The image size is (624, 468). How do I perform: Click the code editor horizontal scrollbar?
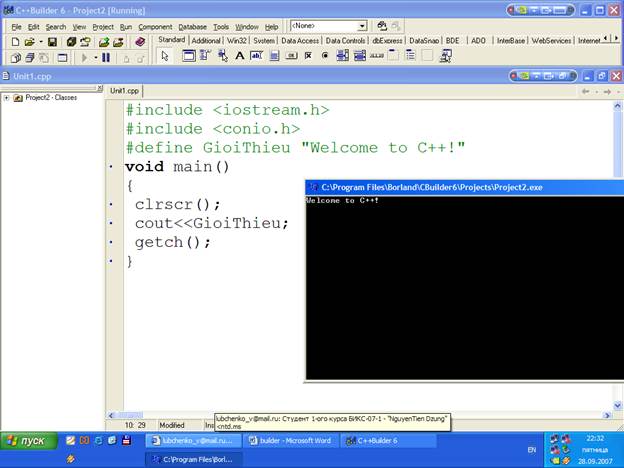(359, 415)
